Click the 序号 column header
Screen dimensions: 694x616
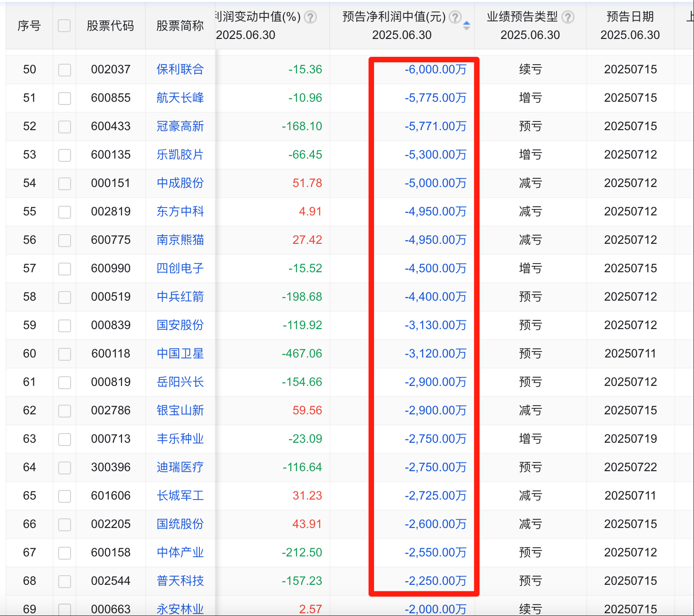(x=29, y=26)
